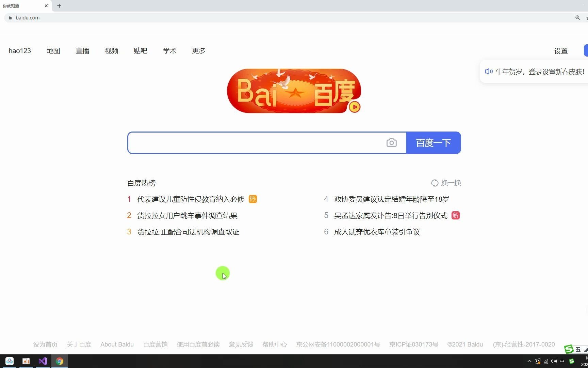This screenshot has width=588, height=368.
Task: Click the network tray icon
Action: (x=546, y=361)
